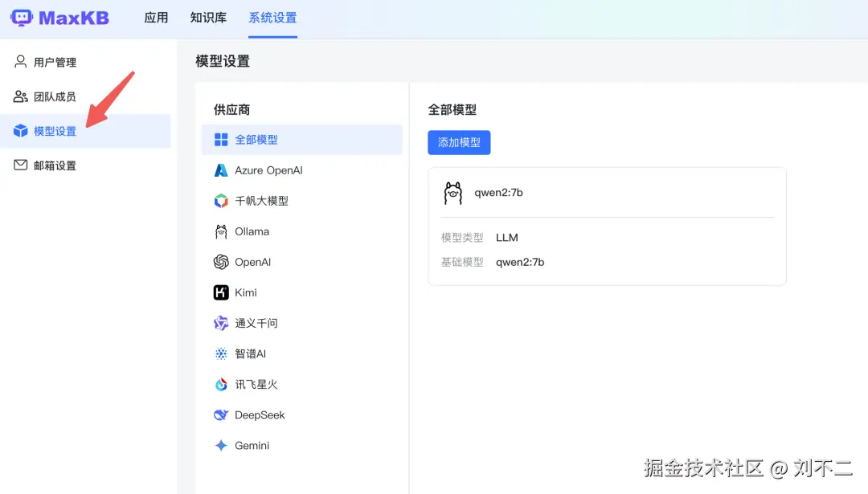
Task: Switch to the 应用 tab
Action: pos(156,17)
